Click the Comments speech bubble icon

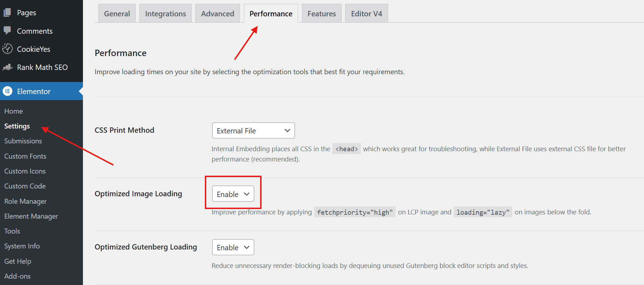pos(7,31)
